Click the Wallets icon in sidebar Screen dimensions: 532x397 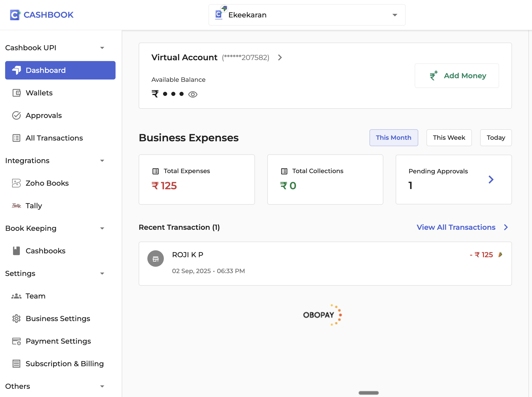(x=16, y=93)
